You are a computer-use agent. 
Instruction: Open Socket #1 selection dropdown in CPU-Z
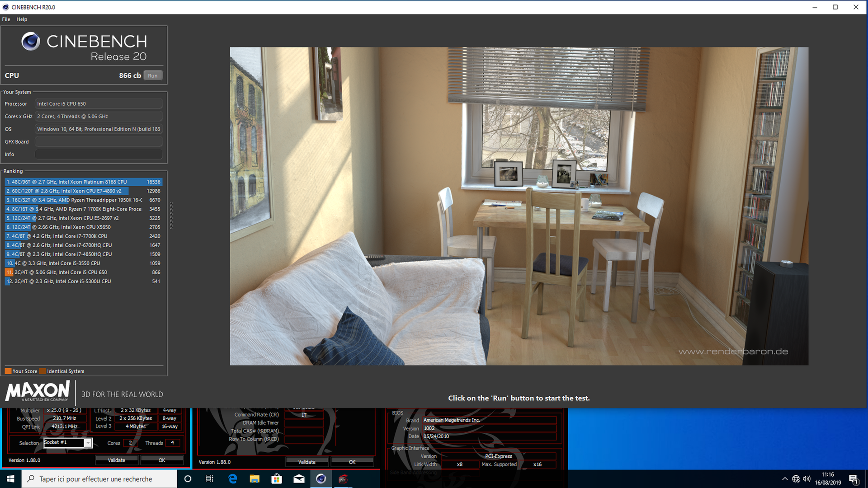[x=88, y=443]
